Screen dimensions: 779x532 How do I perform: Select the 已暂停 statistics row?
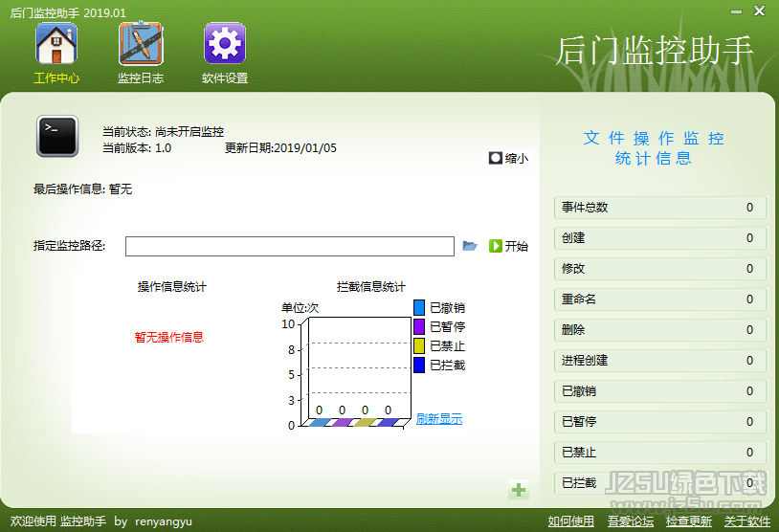[660, 422]
